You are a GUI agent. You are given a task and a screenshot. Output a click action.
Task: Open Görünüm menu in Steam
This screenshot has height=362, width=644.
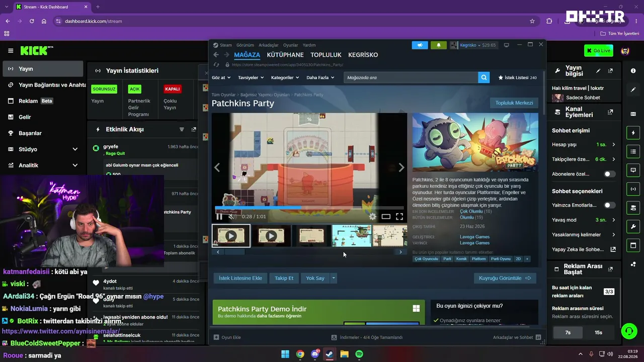pos(245,45)
